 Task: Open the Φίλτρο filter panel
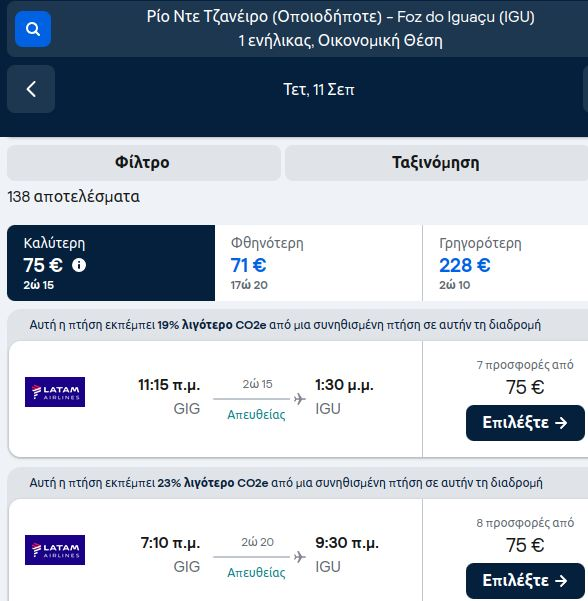(144, 163)
